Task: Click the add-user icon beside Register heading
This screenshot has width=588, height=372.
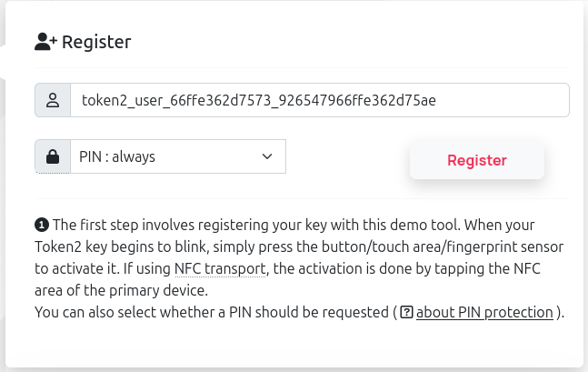Action: click(x=45, y=42)
